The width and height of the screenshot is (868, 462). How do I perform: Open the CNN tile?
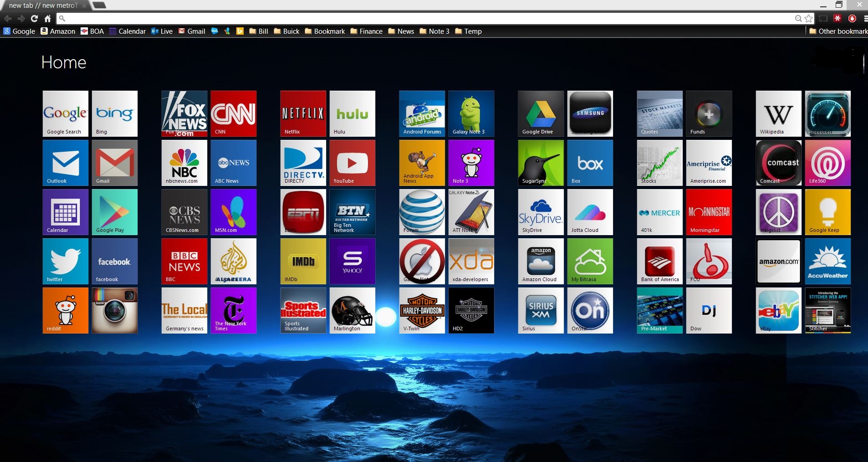234,113
